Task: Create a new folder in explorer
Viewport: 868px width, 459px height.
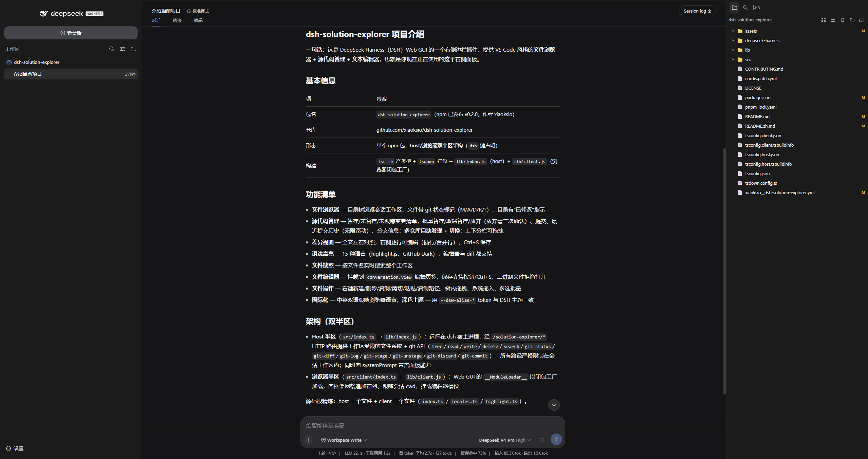Action: [x=852, y=20]
